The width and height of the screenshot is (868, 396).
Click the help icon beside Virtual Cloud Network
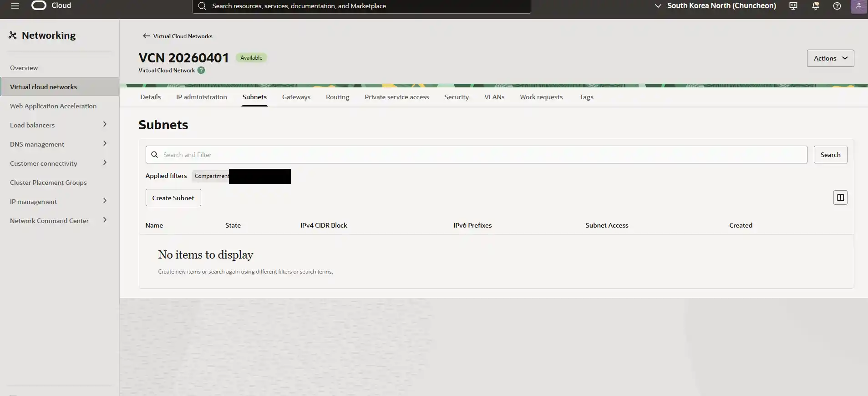coord(201,71)
